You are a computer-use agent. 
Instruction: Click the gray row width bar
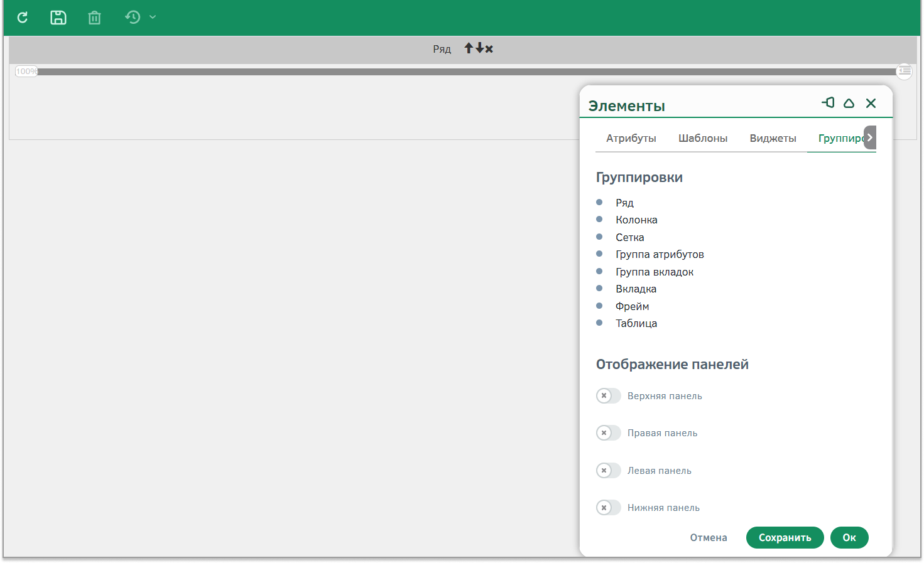coord(466,72)
